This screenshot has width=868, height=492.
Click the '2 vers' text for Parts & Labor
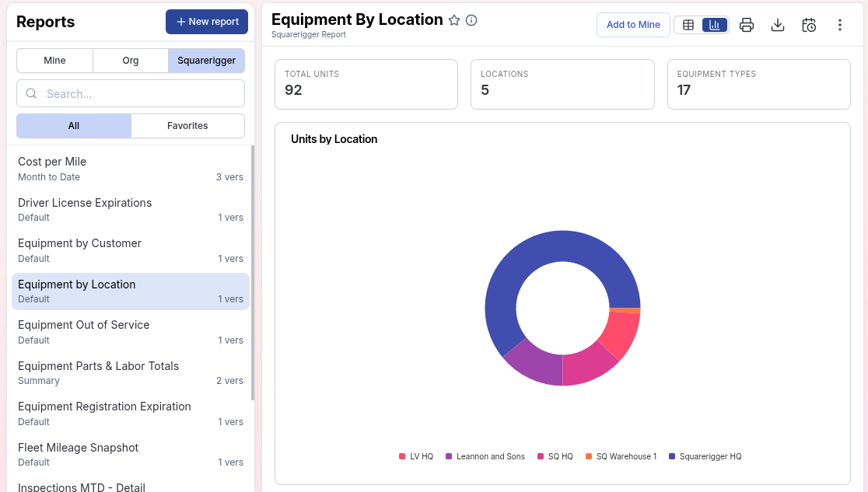(229, 381)
